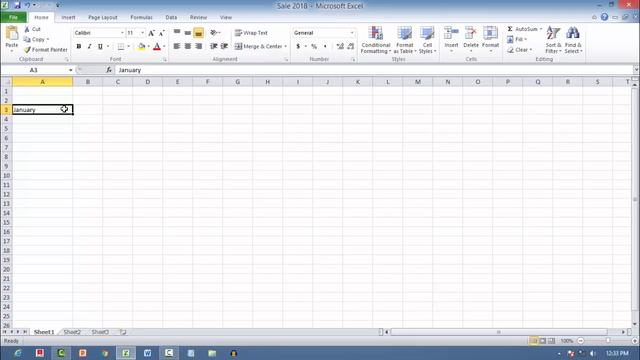Apply Comma Style format
640x360 pixels.
(x=325, y=47)
